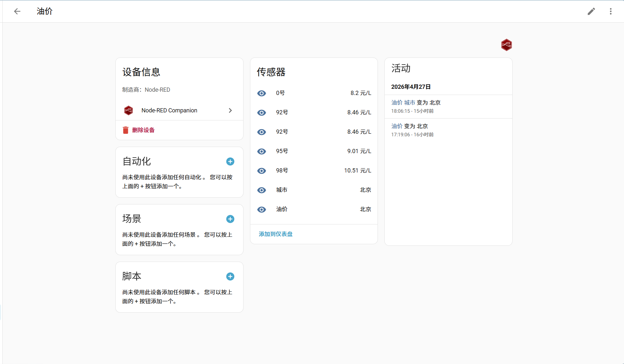Toggle visibility of the 95号 sensor
This screenshot has height=364, width=624.
click(262, 151)
